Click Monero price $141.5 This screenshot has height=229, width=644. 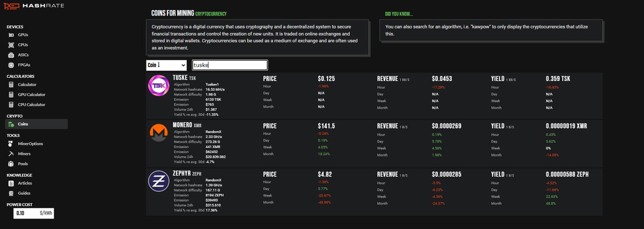click(327, 125)
